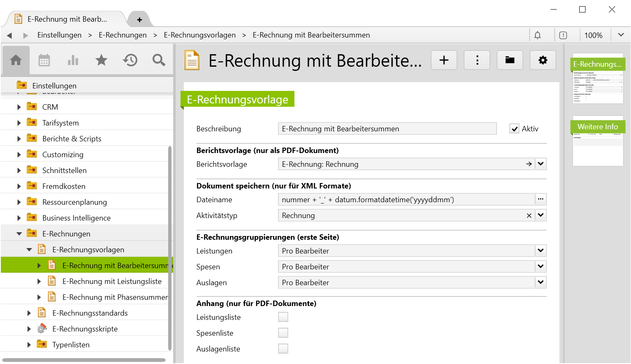Open the notification bell
Viewport: 631px width, 364px height.
tap(538, 35)
